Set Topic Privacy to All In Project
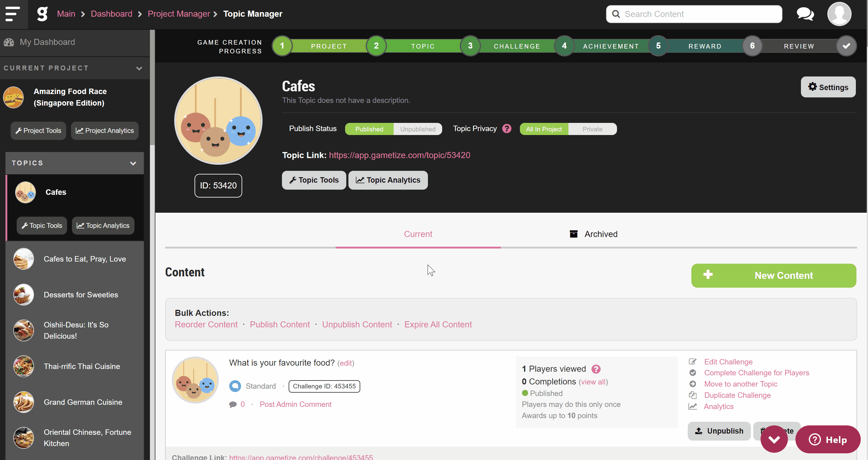868x460 pixels. (544, 129)
